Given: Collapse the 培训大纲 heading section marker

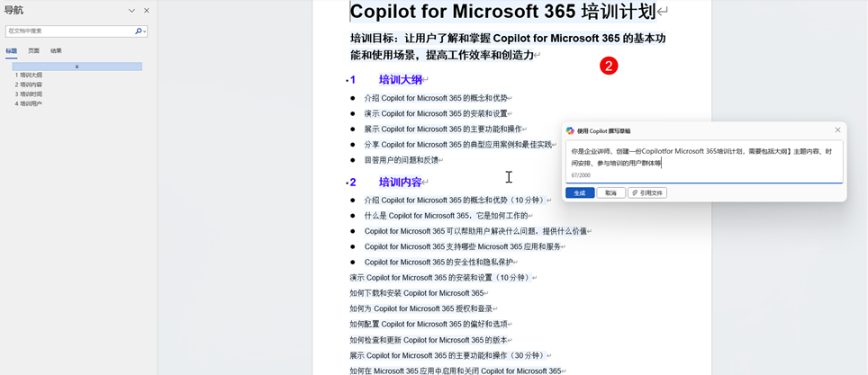Looking at the screenshot, I should (347, 81).
